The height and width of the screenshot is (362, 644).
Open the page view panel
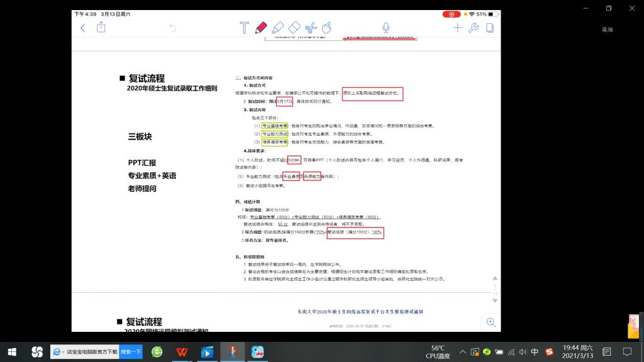(490, 28)
